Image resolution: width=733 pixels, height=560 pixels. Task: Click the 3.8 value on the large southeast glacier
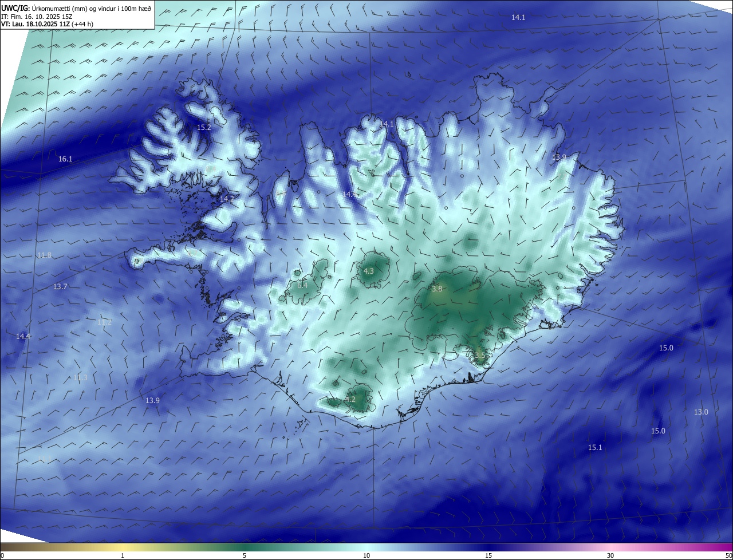[x=437, y=289]
